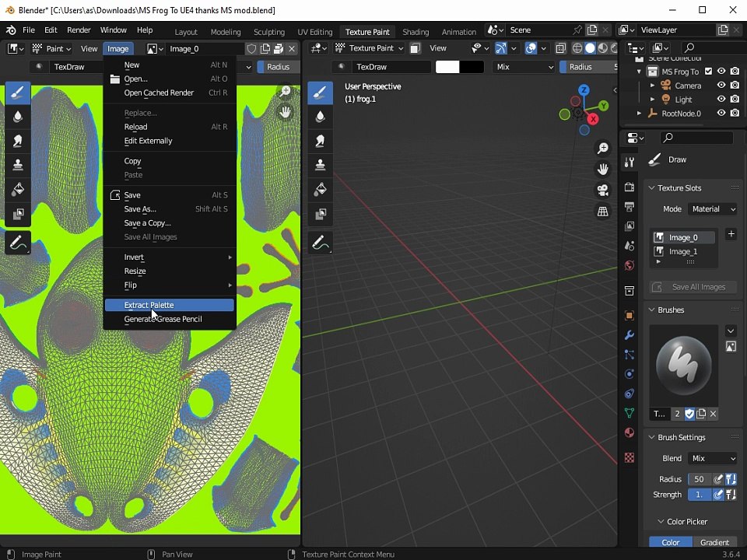The image size is (747, 560).
Task: Click the properties search field
Action: tap(696, 138)
